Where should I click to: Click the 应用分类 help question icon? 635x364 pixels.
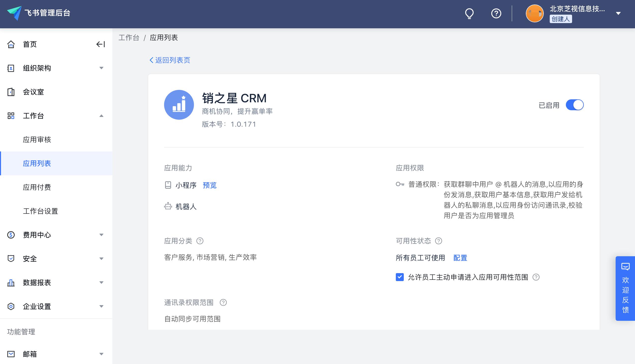(x=199, y=241)
